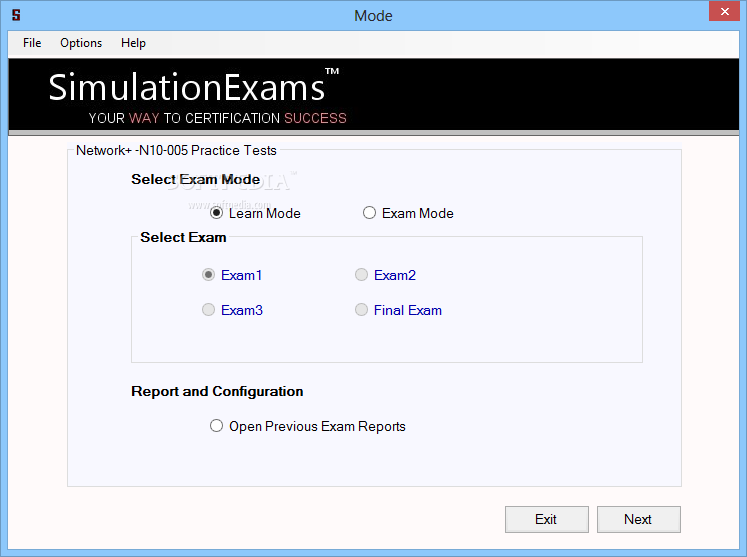Click the 'Select Exam' group label
This screenshot has width=747, height=557.
[x=183, y=237]
